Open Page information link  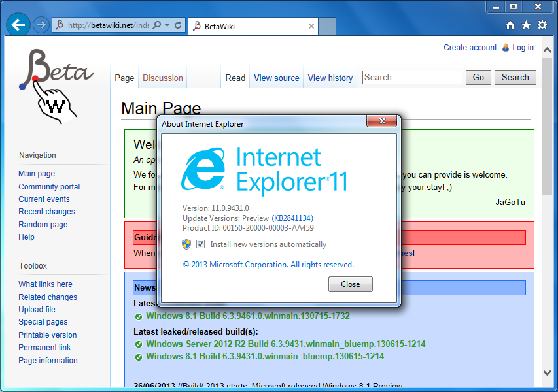[48, 361]
